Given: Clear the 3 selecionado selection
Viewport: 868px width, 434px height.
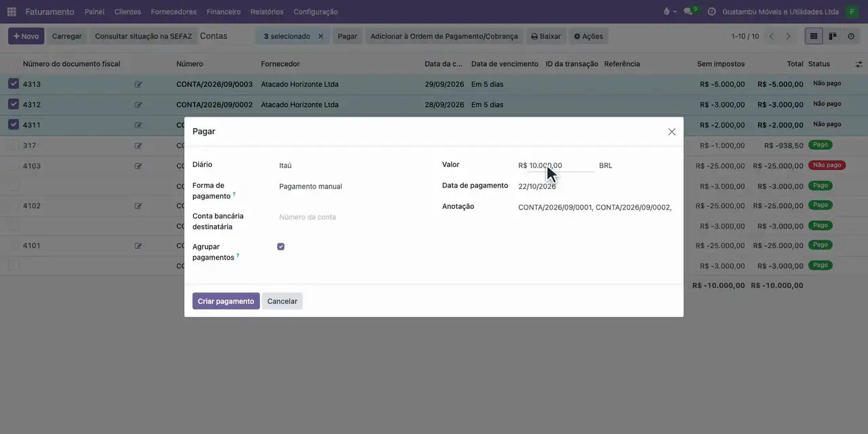Looking at the screenshot, I should point(321,37).
